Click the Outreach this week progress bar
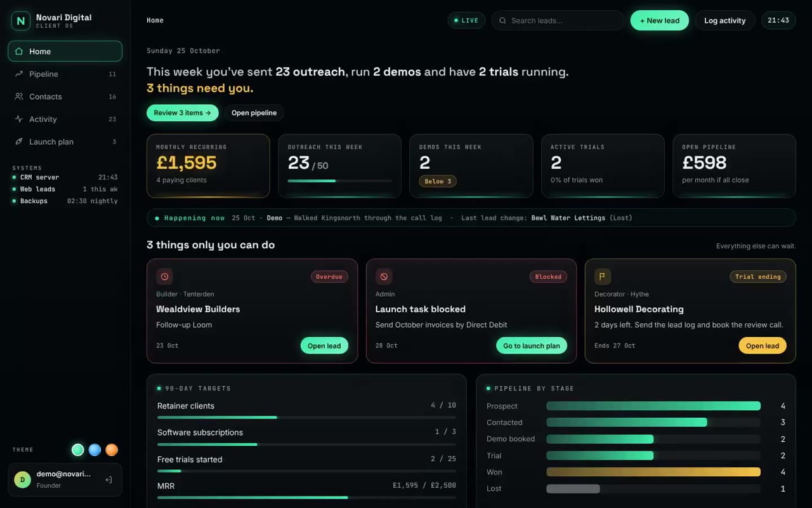 coord(339,181)
